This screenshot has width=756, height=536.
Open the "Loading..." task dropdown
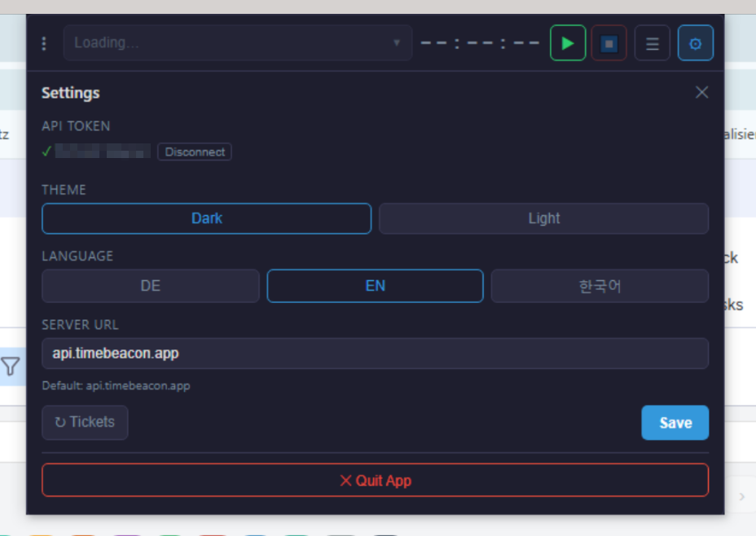[x=237, y=43]
